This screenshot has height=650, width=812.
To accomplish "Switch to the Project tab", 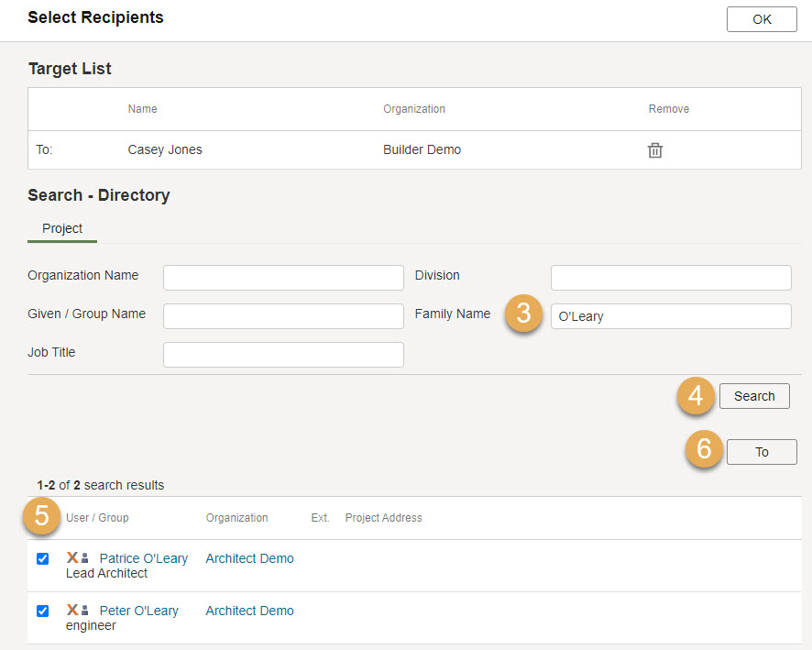I will tap(62, 228).
